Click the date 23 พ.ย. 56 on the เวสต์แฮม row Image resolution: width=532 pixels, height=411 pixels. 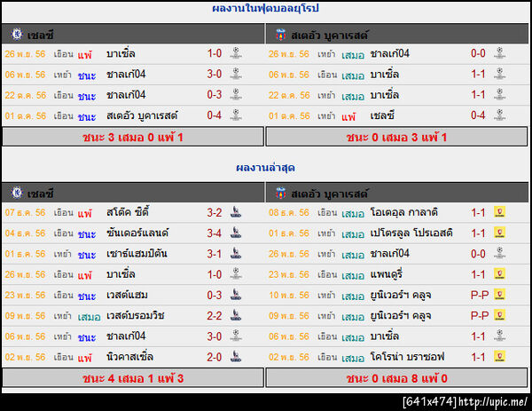(x=25, y=296)
